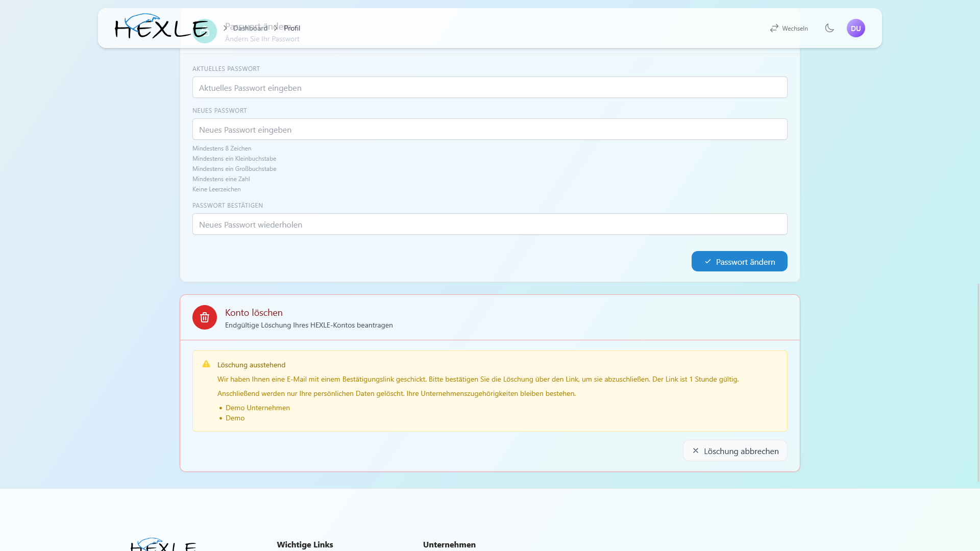
Task: Select the Profil breadcrumb item
Action: point(292,28)
